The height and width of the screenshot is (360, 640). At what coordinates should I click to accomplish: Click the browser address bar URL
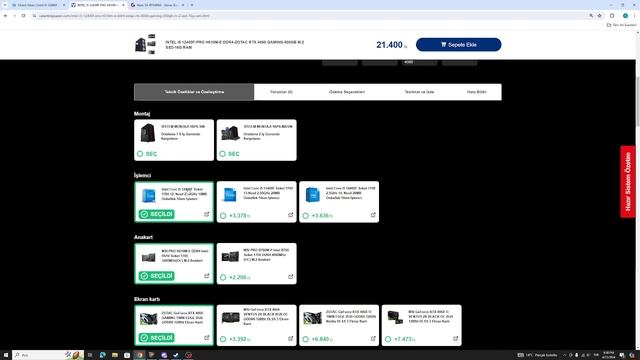tap(124, 16)
